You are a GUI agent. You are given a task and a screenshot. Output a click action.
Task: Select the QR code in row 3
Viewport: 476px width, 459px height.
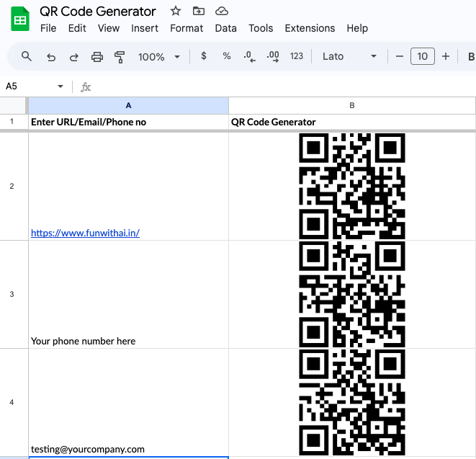pyautogui.click(x=352, y=294)
